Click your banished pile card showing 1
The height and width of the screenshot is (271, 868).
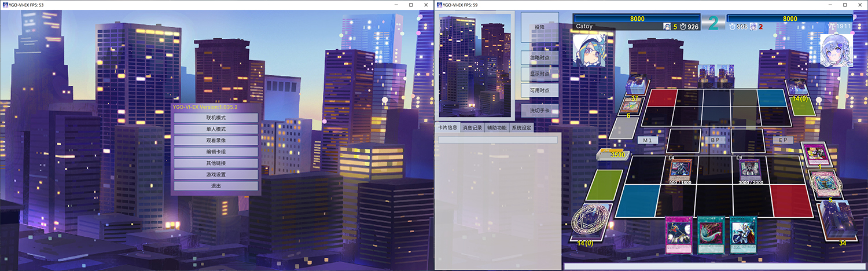[816, 155]
